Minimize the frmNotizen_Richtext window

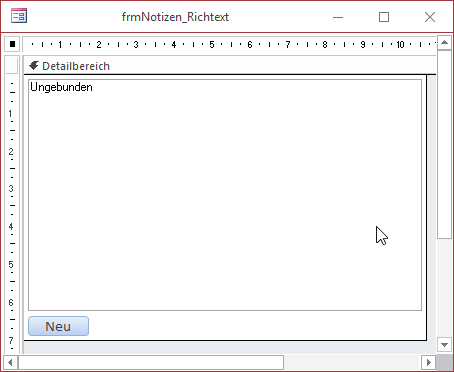coord(338,17)
